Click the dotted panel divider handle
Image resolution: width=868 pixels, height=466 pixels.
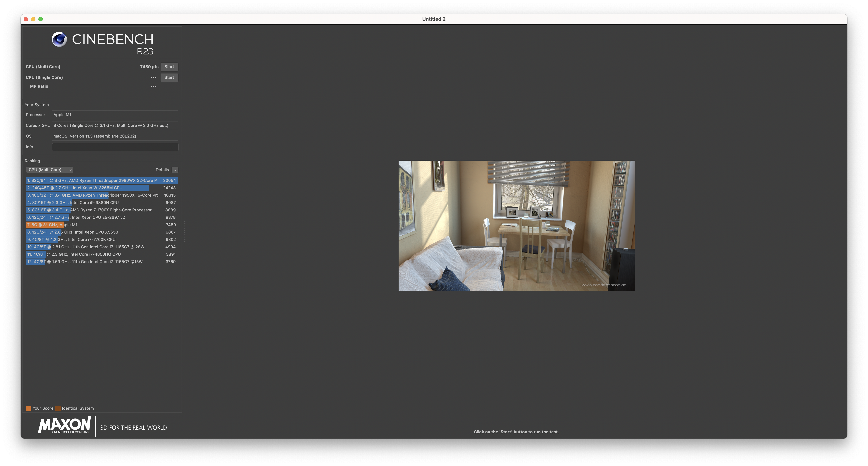coord(185,232)
